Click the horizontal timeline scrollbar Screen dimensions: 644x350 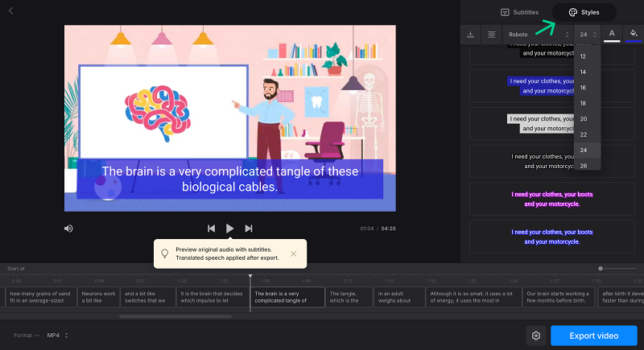[x=175, y=316]
